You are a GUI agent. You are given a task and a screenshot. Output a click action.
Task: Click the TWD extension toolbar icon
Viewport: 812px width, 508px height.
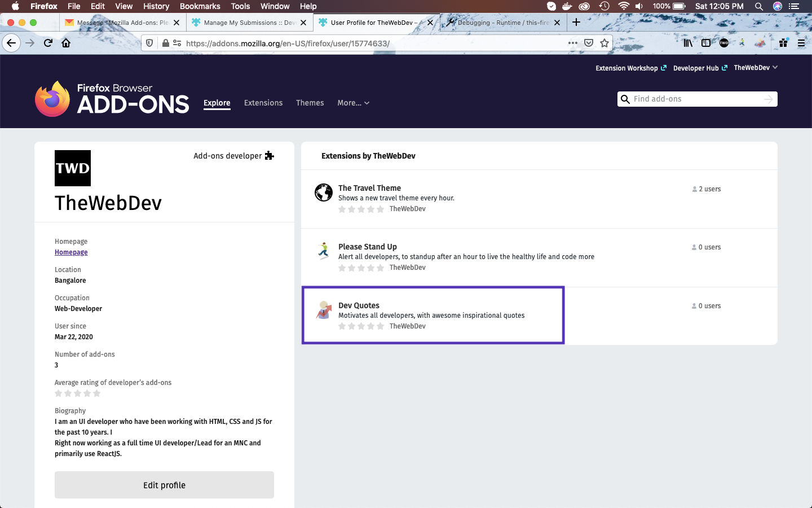pyautogui.click(x=724, y=43)
